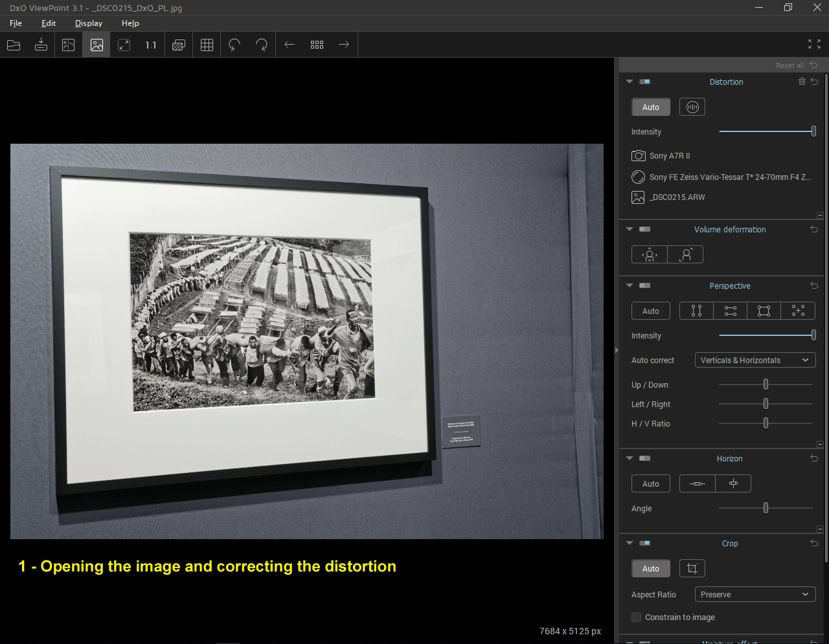This screenshot has width=829, height=644.
Task: Enable Constrain to image checkbox
Action: (636, 617)
